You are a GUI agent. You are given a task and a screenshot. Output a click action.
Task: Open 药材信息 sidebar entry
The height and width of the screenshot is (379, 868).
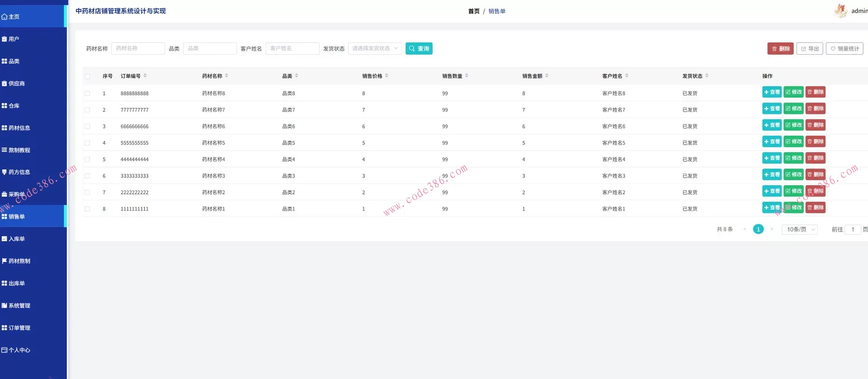coord(33,128)
